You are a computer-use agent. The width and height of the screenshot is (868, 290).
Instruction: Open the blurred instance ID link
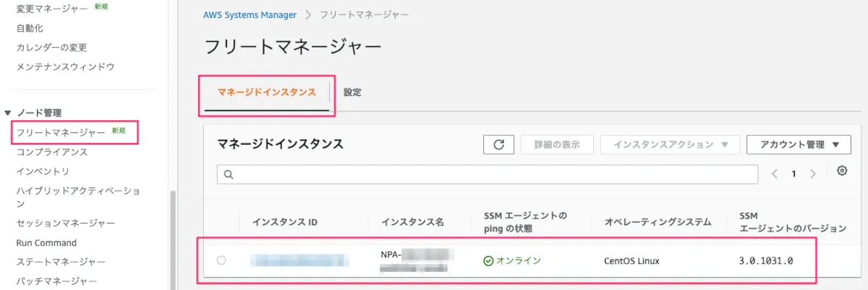point(299,260)
